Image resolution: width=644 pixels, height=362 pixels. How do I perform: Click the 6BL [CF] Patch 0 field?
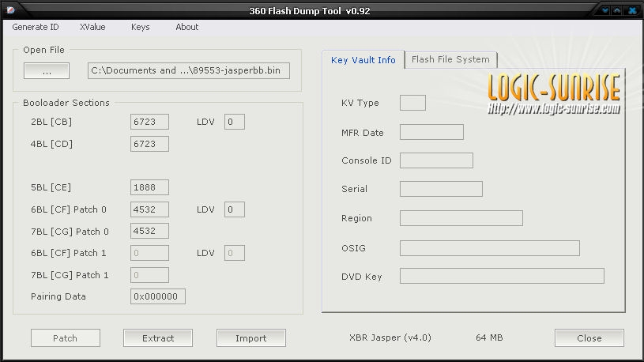point(149,209)
